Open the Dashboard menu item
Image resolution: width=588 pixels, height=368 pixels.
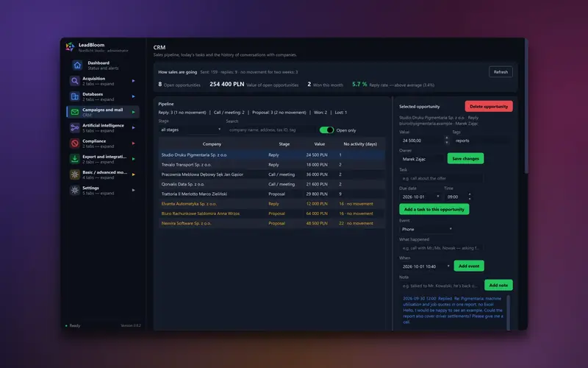tap(103, 66)
